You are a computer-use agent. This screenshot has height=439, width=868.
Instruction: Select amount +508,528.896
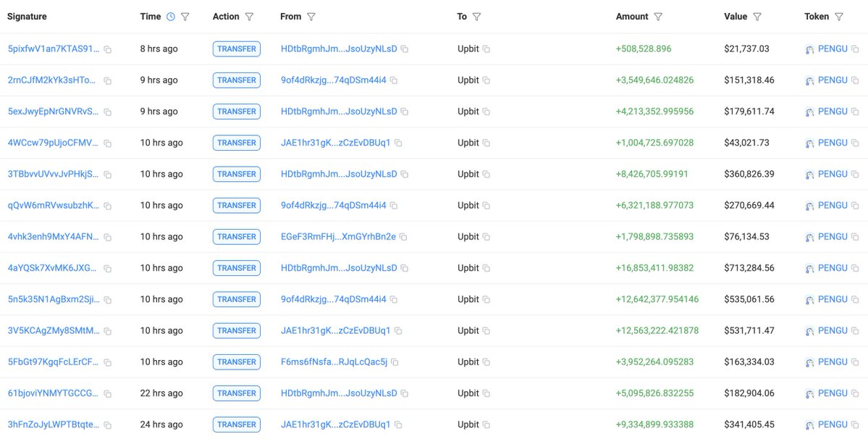click(x=644, y=49)
